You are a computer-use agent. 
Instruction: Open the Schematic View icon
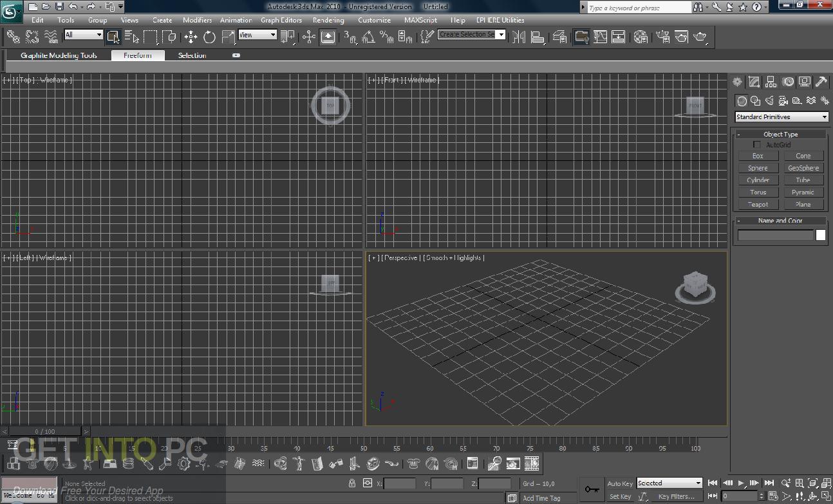pyautogui.click(x=619, y=37)
